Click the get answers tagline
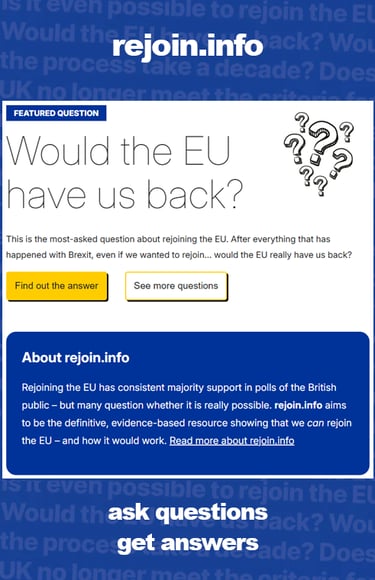 (x=188, y=543)
